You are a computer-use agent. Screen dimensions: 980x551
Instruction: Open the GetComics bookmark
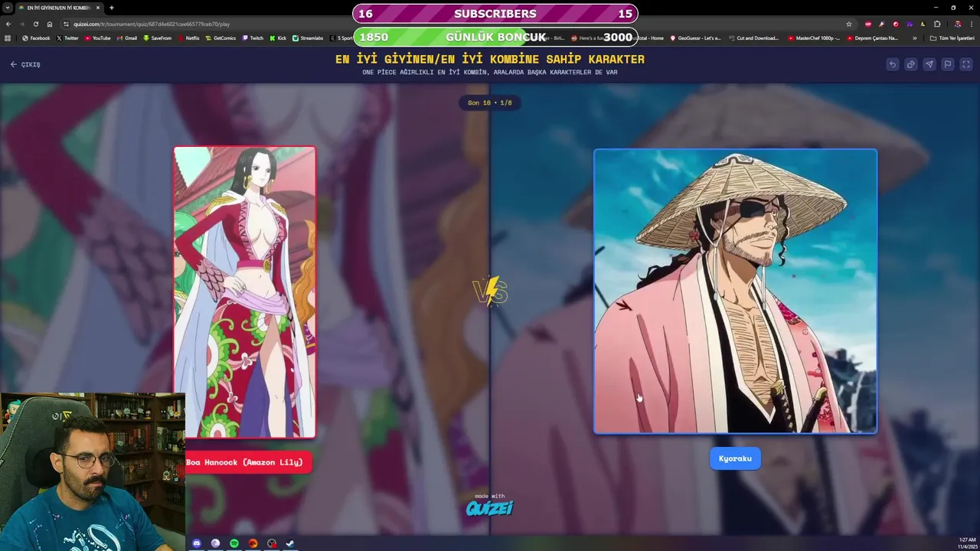pos(221,37)
